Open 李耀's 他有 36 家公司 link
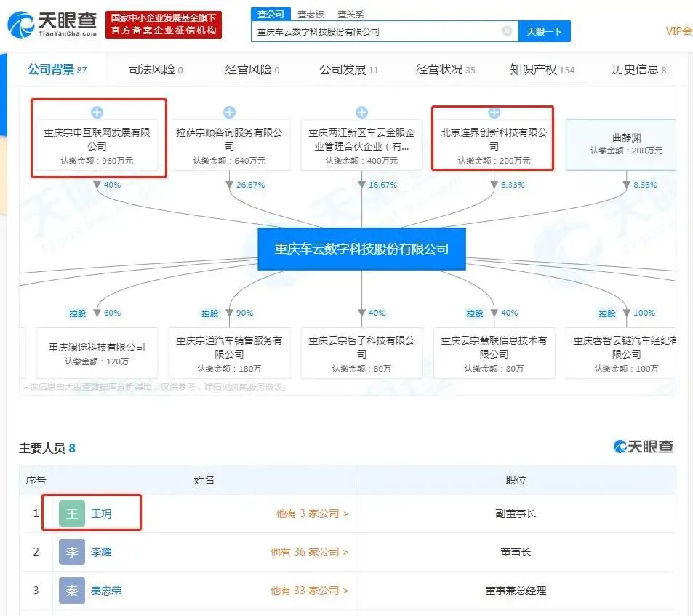The image size is (693, 616). [309, 552]
